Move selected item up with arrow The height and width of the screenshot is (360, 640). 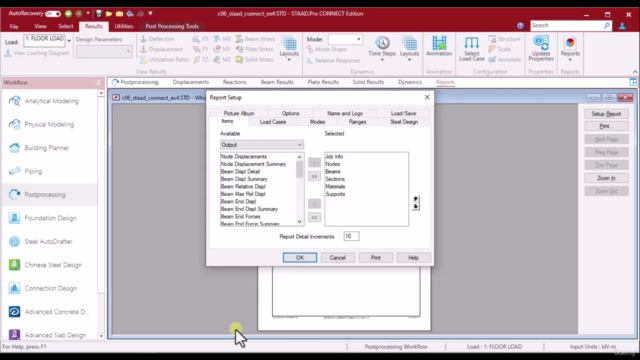pos(416,198)
